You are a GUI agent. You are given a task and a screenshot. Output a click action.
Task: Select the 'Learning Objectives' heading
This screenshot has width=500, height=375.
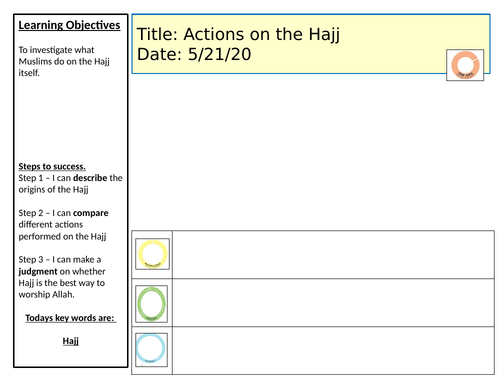click(x=69, y=25)
